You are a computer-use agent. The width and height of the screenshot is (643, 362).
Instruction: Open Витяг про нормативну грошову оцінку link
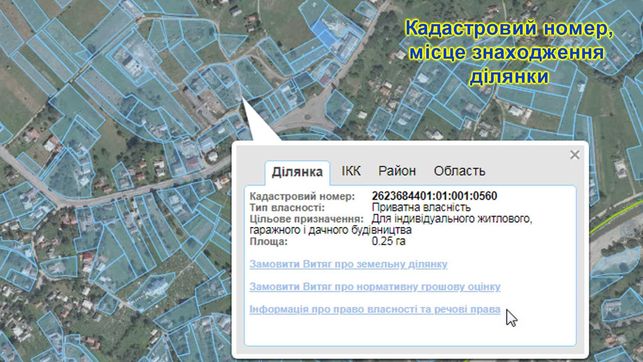coord(375,287)
